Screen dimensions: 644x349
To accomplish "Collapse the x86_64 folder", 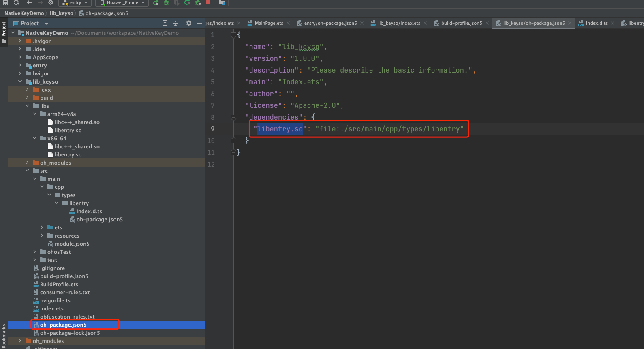I will 34,138.
